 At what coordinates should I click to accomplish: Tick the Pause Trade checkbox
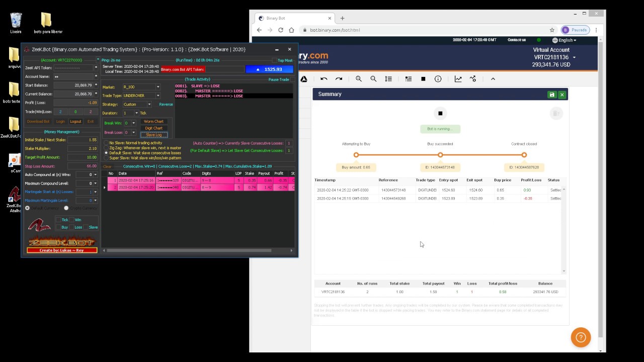[292, 79]
